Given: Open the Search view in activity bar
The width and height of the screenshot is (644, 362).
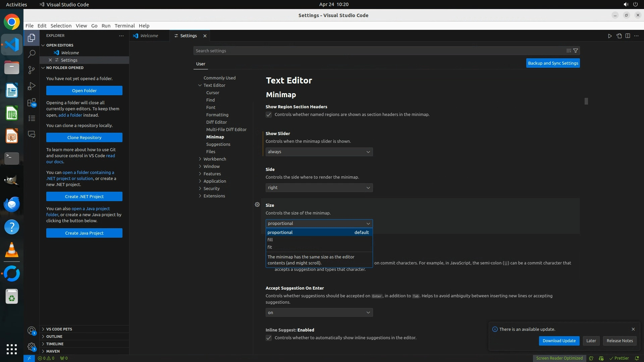Looking at the screenshot, I should pos(32,54).
